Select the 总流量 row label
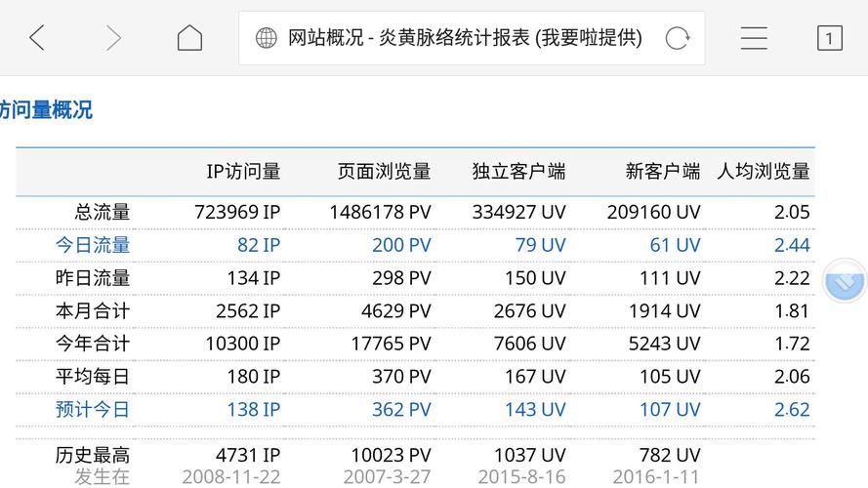This screenshot has height=488, width=868. click(x=103, y=212)
